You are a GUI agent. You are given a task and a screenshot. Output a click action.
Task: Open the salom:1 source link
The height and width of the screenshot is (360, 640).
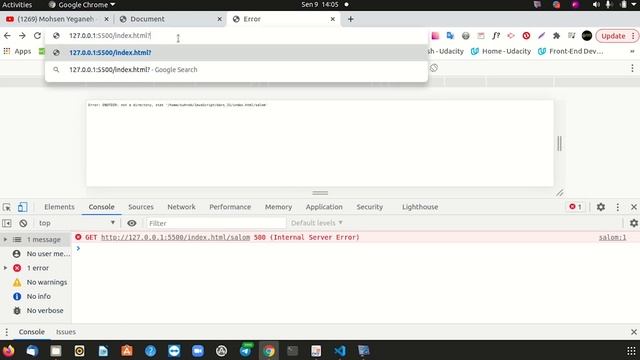coord(612,238)
